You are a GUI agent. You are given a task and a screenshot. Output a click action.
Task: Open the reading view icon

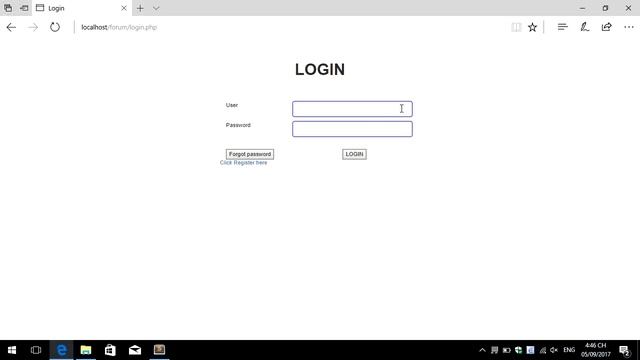pyautogui.click(x=516, y=27)
